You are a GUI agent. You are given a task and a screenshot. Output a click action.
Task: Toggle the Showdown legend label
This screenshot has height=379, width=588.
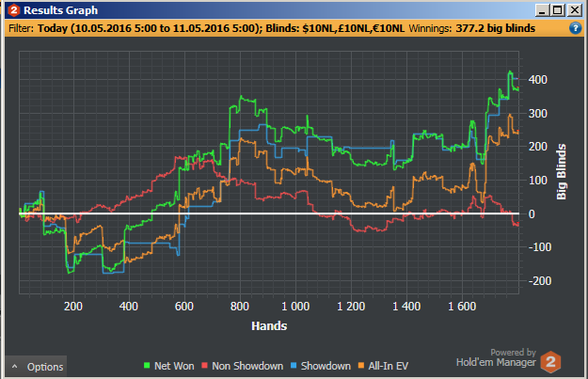[x=326, y=366]
